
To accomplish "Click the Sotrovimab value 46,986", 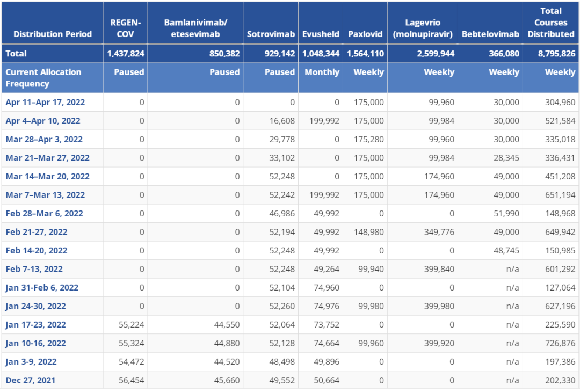I will [282, 213].
